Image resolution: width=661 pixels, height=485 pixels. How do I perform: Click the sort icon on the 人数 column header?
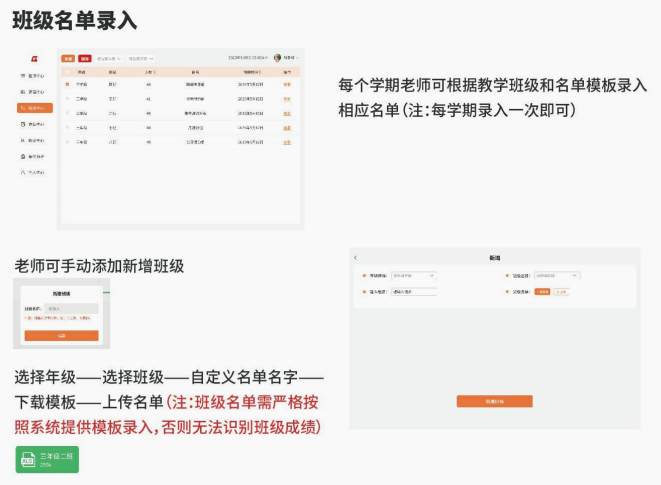[155, 72]
